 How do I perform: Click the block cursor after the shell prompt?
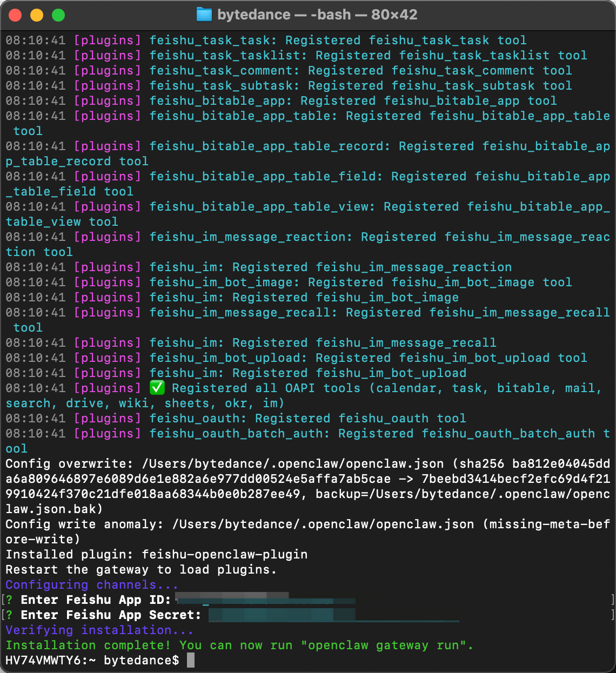(x=190, y=660)
